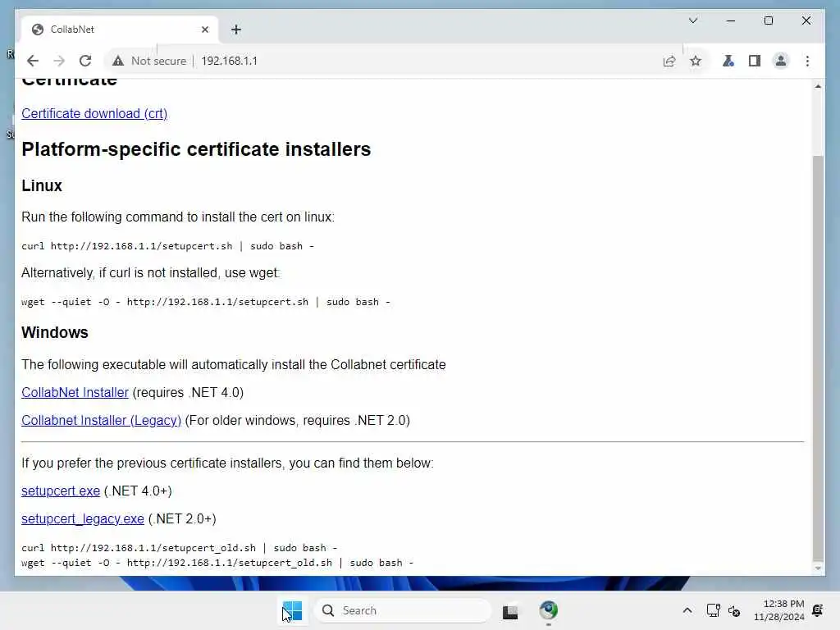Download setupcert_legacy.exe
840x630 pixels.
(83, 519)
